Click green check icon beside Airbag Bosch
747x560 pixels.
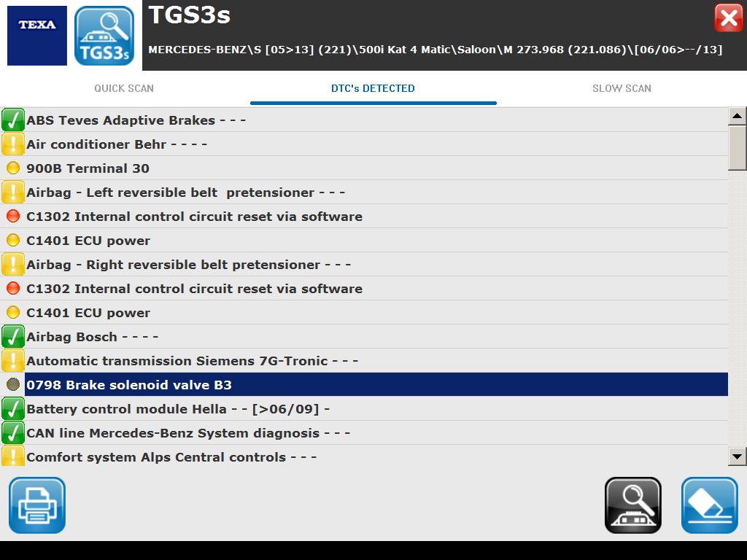coord(13,337)
